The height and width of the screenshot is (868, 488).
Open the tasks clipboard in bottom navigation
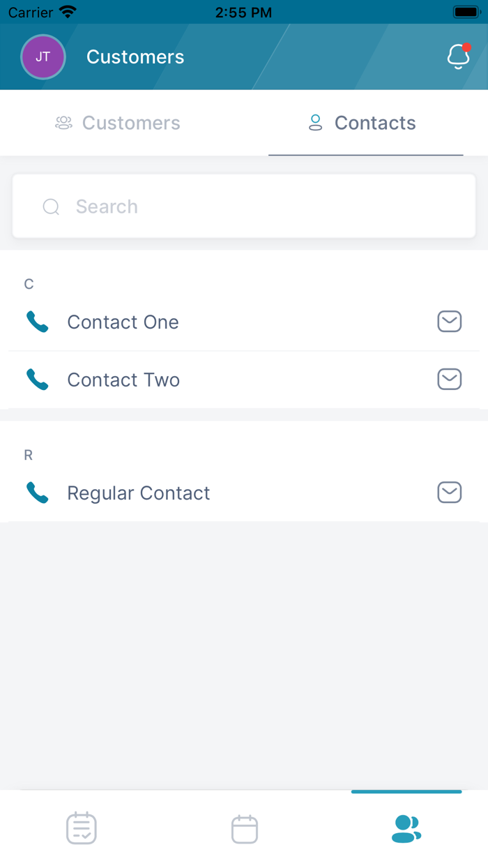pos(81,828)
